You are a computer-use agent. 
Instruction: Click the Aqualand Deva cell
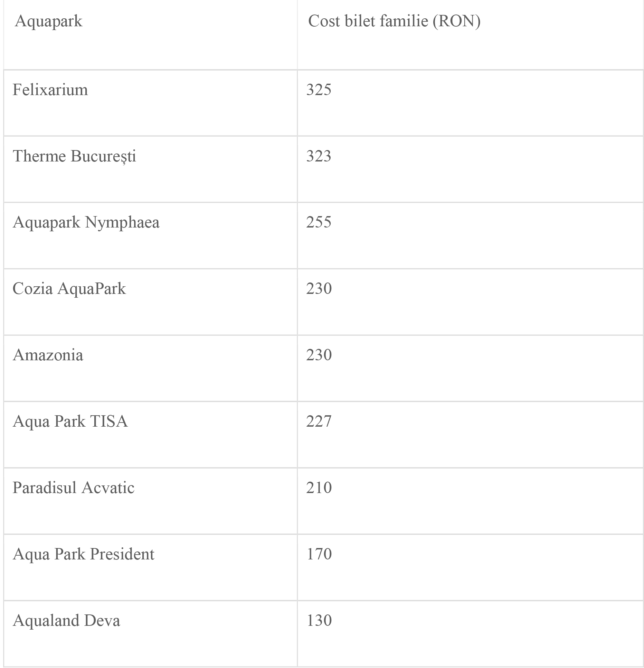66,621
